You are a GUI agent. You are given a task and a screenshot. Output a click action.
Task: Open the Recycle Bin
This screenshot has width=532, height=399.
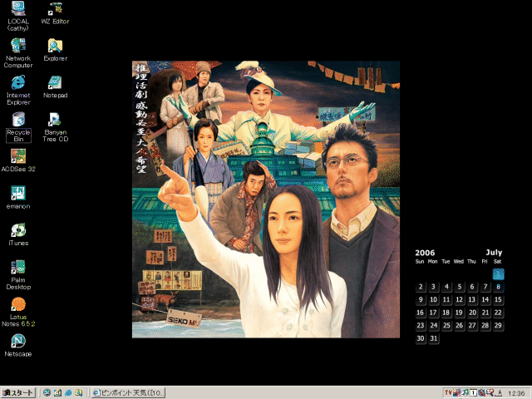18,120
